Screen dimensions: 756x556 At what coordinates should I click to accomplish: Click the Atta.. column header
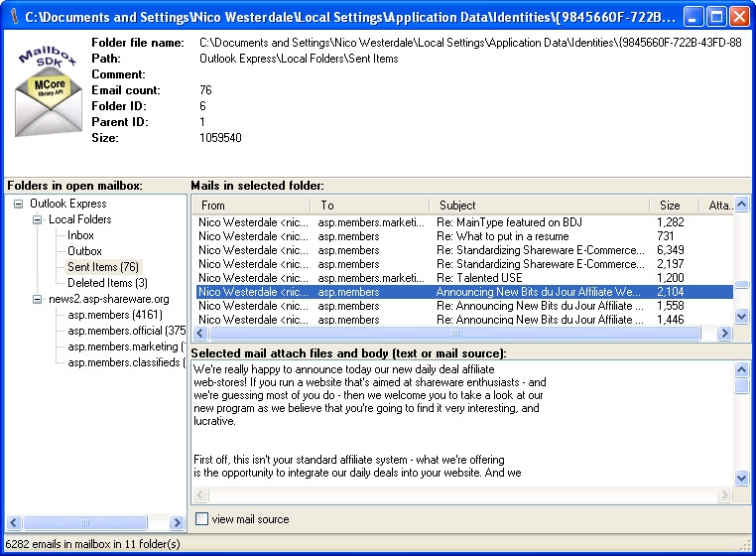(716, 206)
